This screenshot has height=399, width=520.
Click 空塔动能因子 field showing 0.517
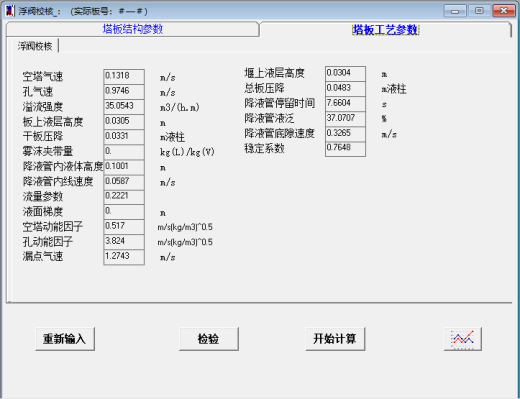pyautogui.click(x=124, y=227)
